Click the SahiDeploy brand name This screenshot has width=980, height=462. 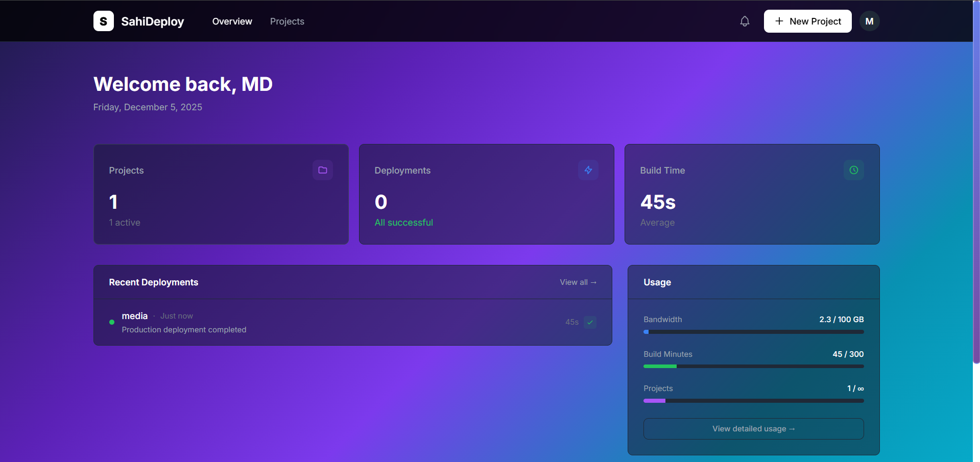point(152,21)
